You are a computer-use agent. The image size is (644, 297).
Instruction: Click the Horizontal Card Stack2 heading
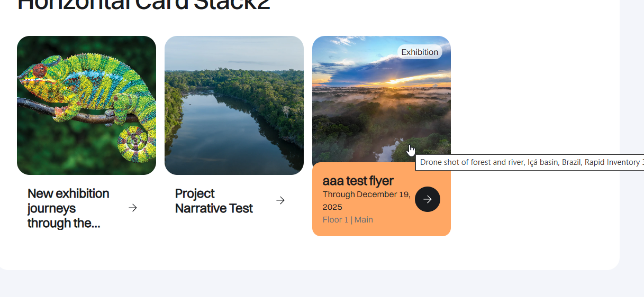(x=144, y=4)
